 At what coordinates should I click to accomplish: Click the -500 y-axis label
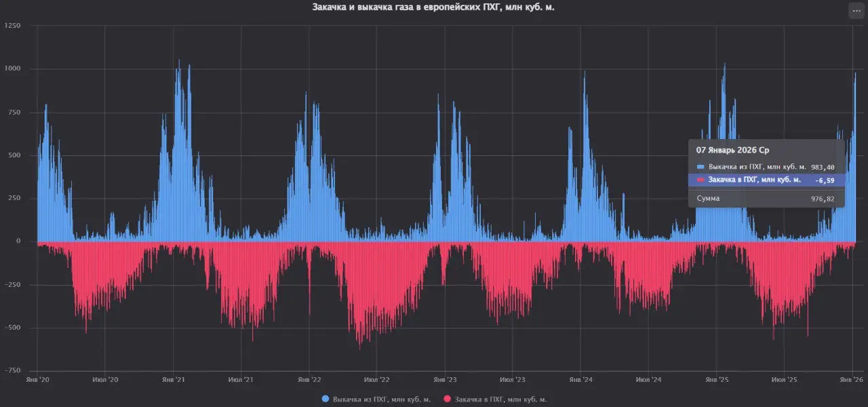point(12,328)
